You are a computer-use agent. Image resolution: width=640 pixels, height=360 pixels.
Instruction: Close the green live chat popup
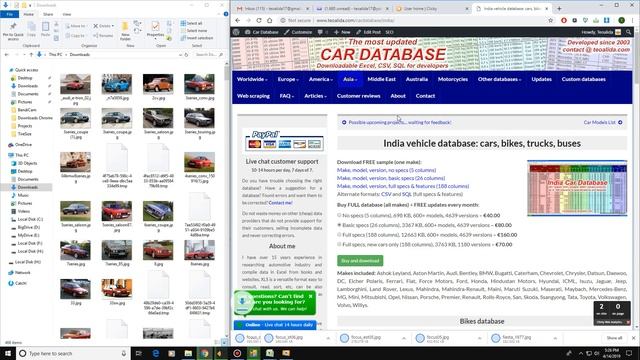point(311,296)
